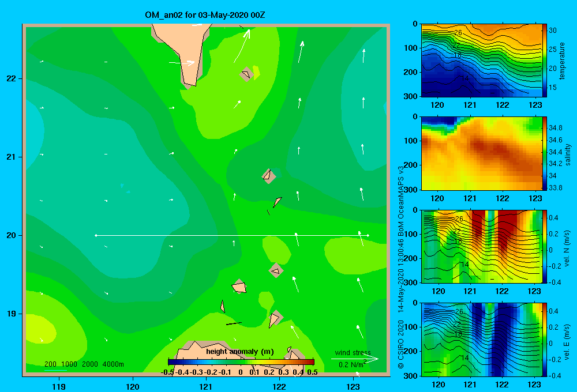The width and height of the screenshot is (577, 392).
Task: Click the 14 contour label in temperature plot
Action: pyautogui.click(x=464, y=78)
